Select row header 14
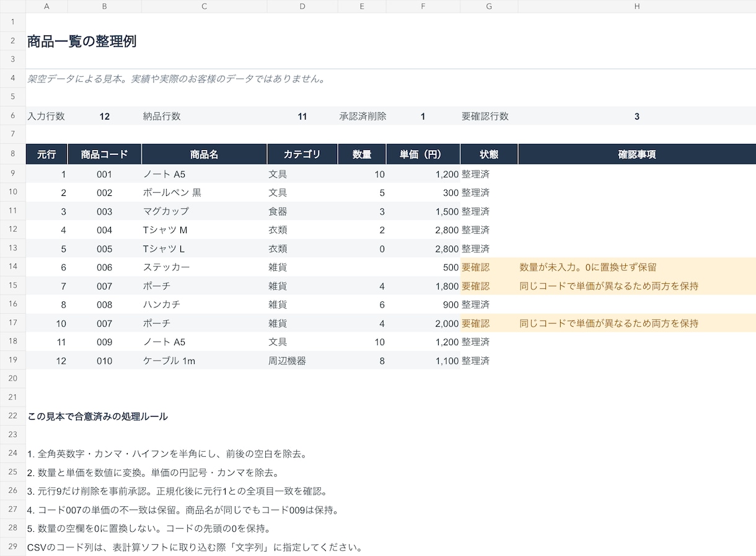This screenshot has height=556, width=756. coord(12,267)
